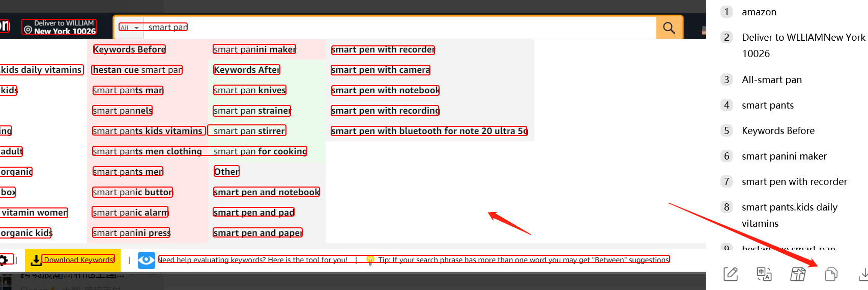Select suggestion smart panic button

pos(133,192)
